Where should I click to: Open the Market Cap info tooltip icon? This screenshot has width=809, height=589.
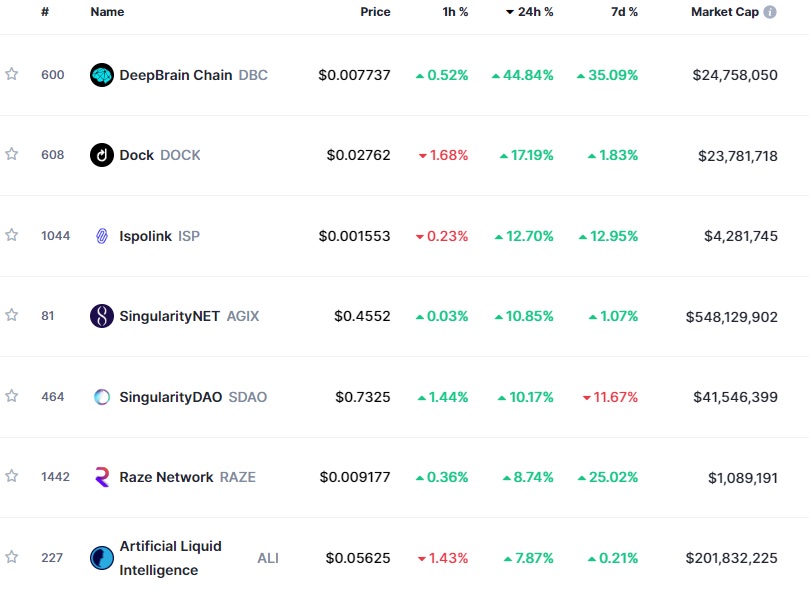770,12
